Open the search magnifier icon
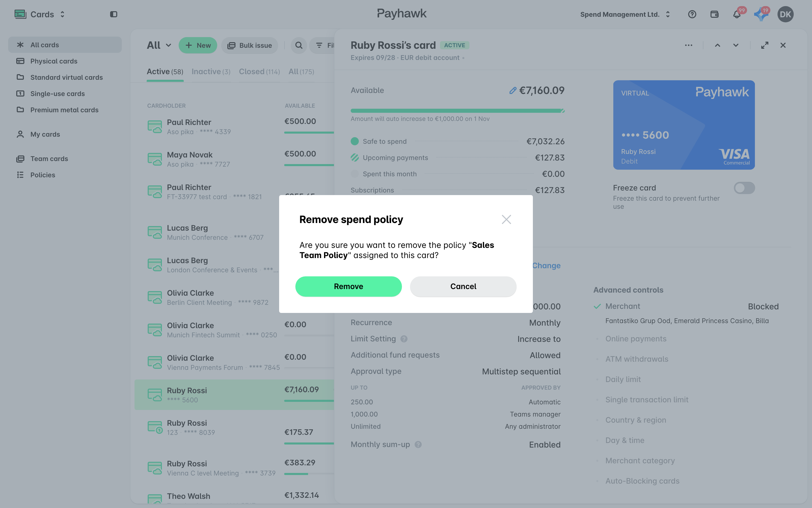The image size is (812, 508). click(x=299, y=45)
